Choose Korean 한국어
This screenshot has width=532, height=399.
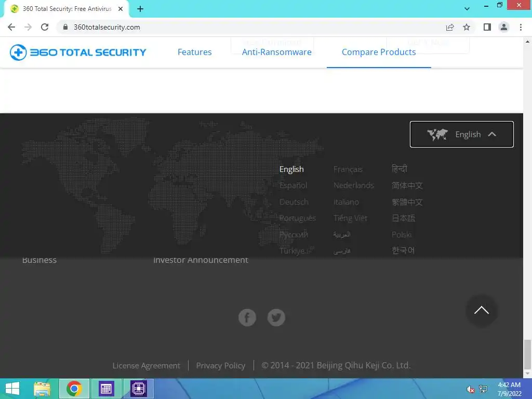pyautogui.click(x=403, y=250)
